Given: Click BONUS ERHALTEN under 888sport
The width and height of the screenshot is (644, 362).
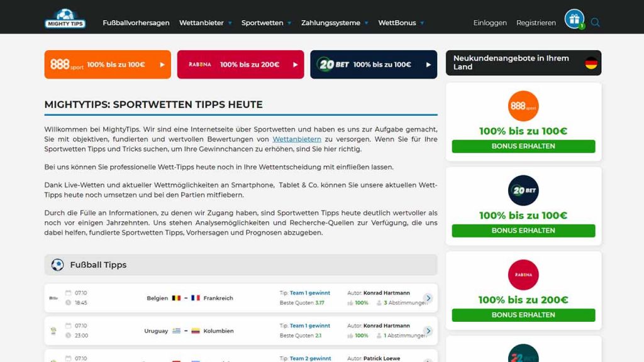Looking at the screenshot, I should click(x=523, y=146).
